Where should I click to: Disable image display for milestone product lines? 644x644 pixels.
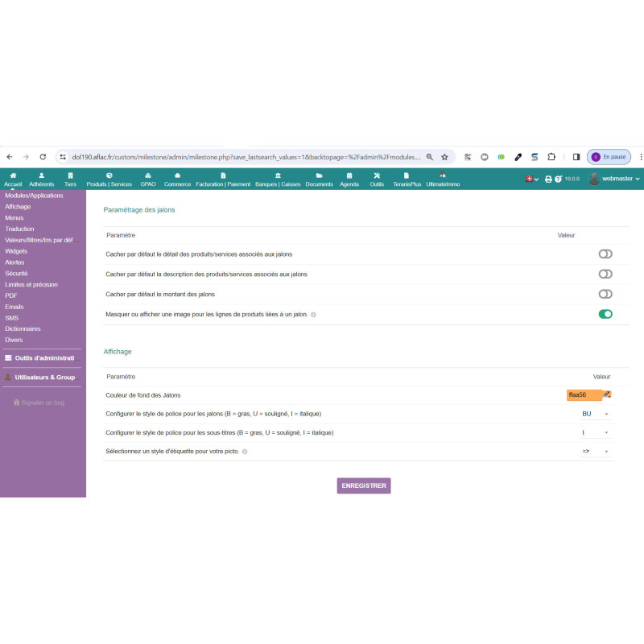click(x=605, y=314)
